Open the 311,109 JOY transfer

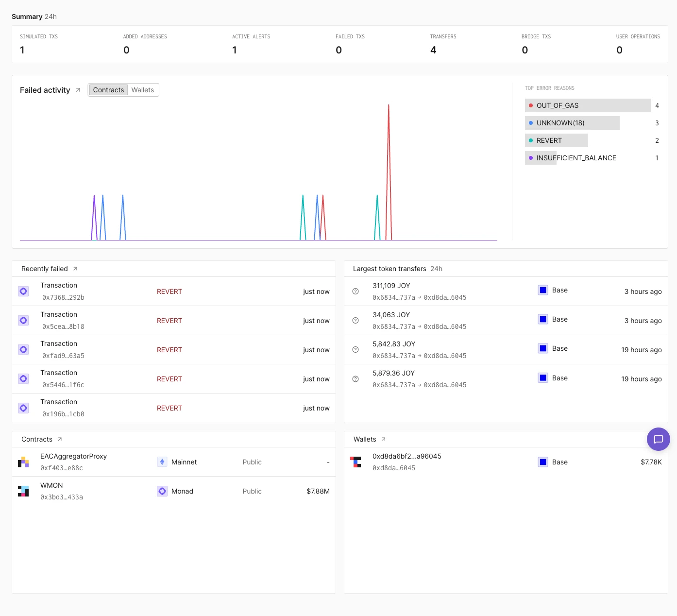pyautogui.click(x=506, y=291)
